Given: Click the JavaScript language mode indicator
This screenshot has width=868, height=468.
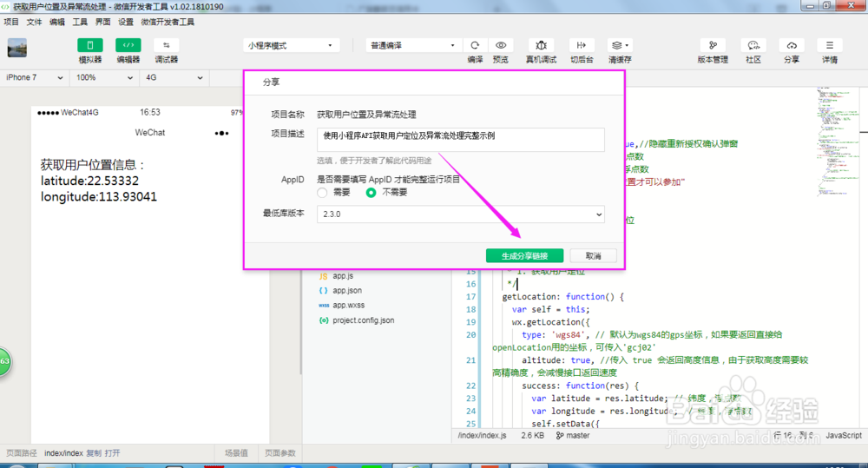Looking at the screenshot, I should (844, 436).
